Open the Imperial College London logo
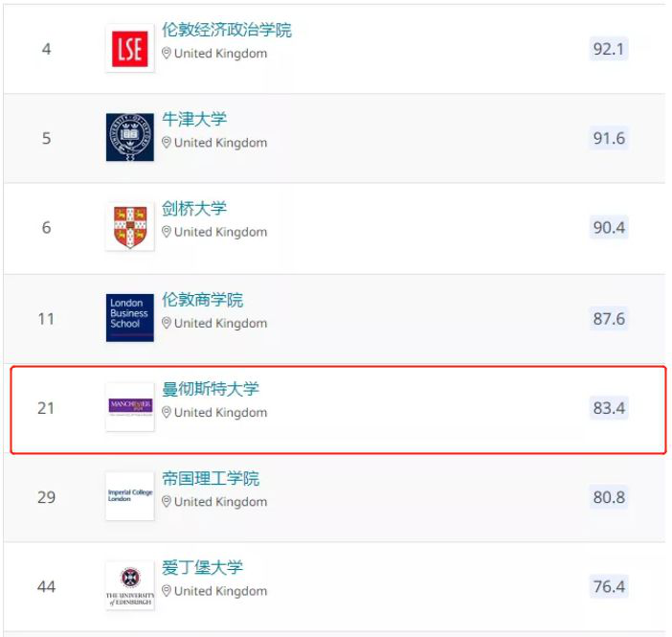This screenshot has height=637, width=672. [x=129, y=496]
